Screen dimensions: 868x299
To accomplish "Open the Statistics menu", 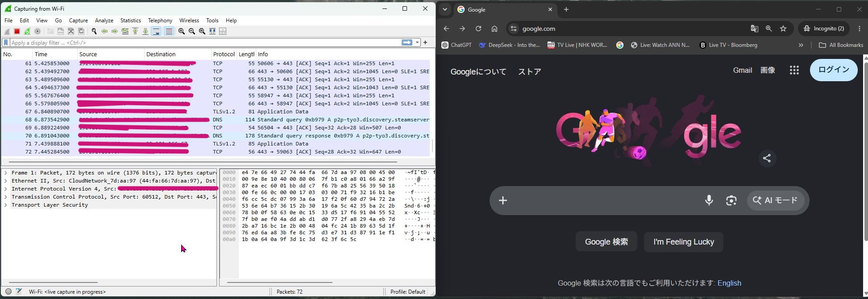I will tap(130, 21).
